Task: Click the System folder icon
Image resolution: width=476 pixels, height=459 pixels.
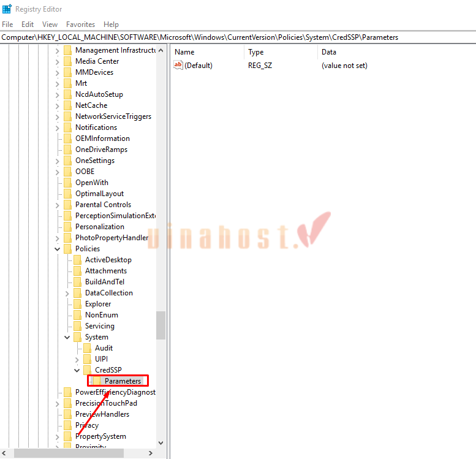Action: click(77, 337)
